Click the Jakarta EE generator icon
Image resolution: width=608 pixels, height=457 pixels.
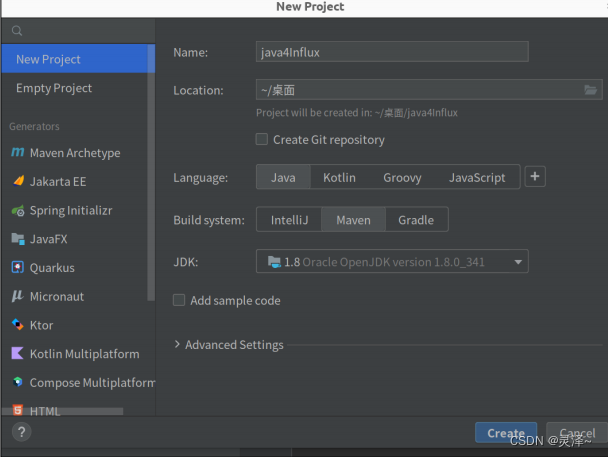(18, 181)
